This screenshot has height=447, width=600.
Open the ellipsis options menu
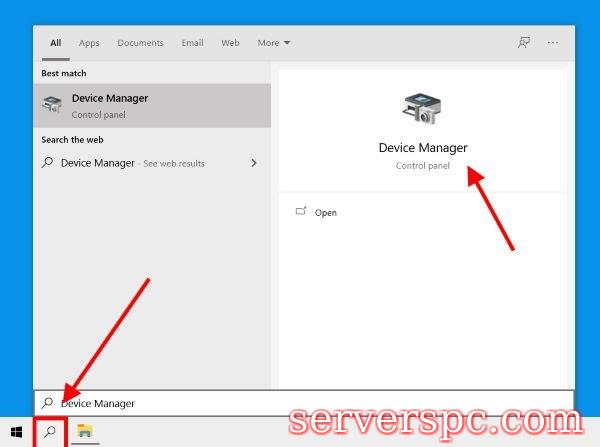coord(553,43)
